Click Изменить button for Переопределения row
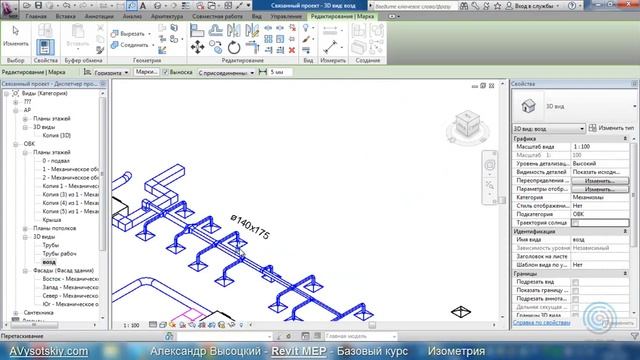 (x=600, y=180)
